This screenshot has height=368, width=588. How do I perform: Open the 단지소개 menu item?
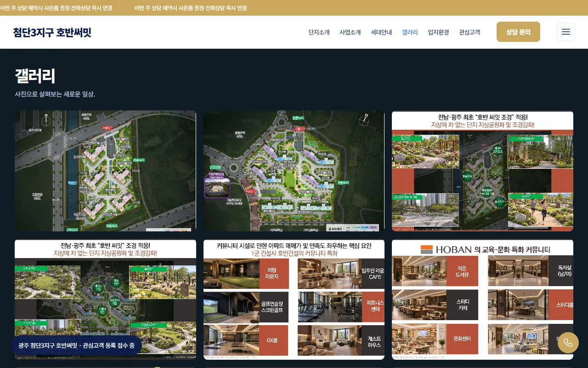click(x=319, y=32)
